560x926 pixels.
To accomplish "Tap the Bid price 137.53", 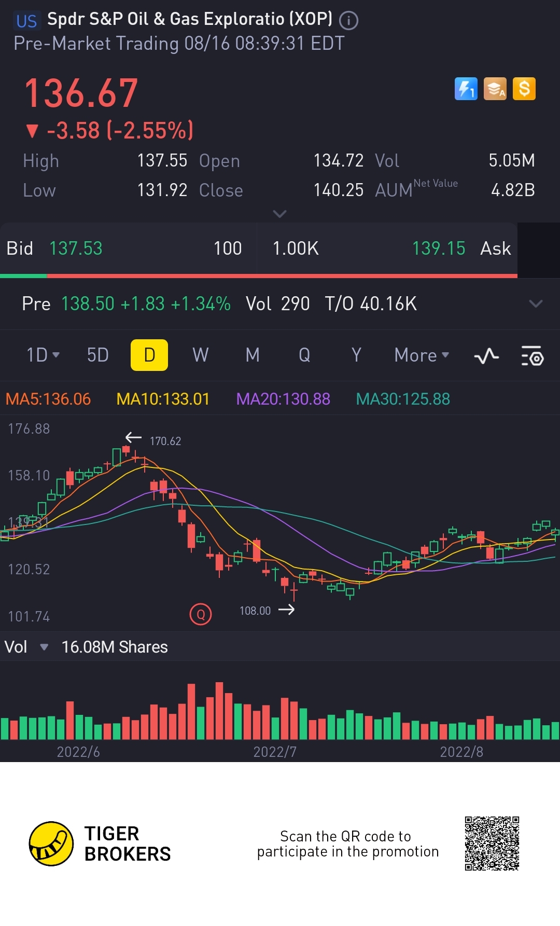I will tap(76, 248).
